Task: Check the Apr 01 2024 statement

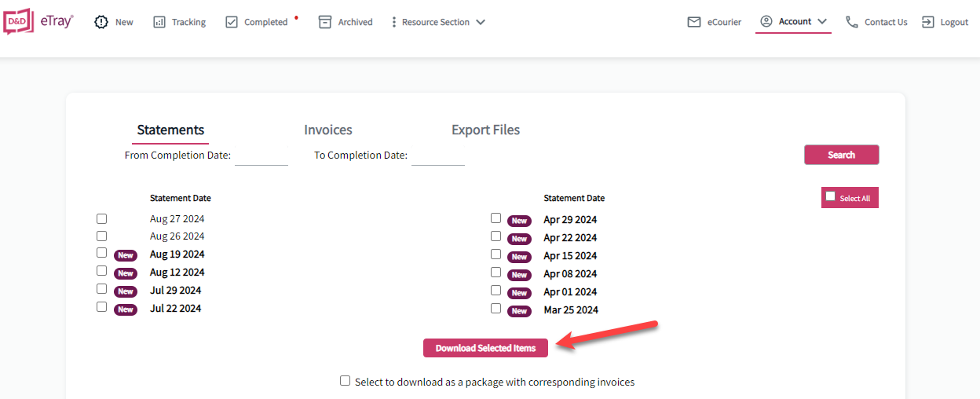Action: [495, 291]
